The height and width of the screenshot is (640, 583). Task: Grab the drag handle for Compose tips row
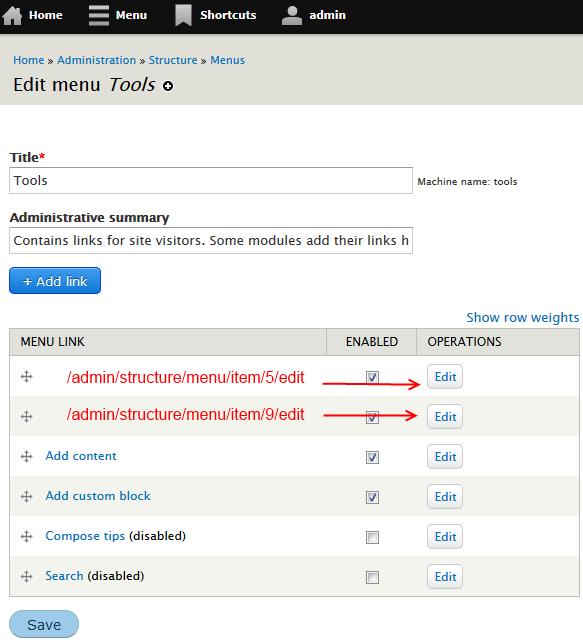pyautogui.click(x=27, y=536)
